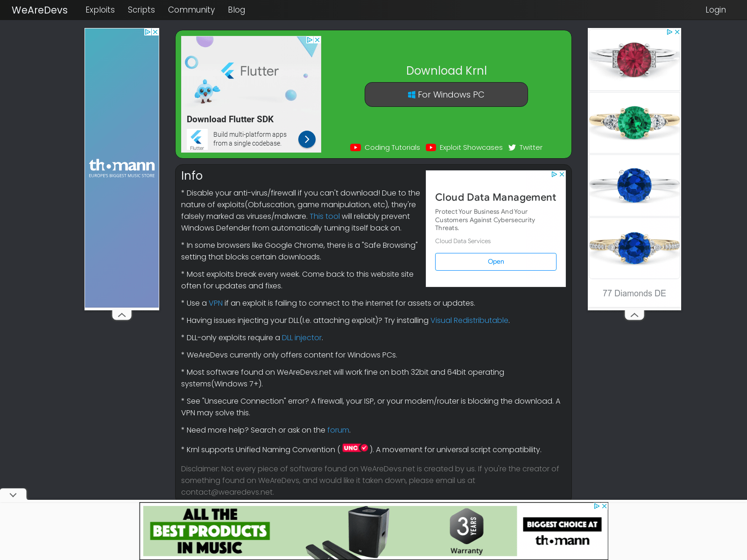Image resolution: width=747 pixels, height=560 pixels.
Task: Click the Login link
Action: [715, 10]
